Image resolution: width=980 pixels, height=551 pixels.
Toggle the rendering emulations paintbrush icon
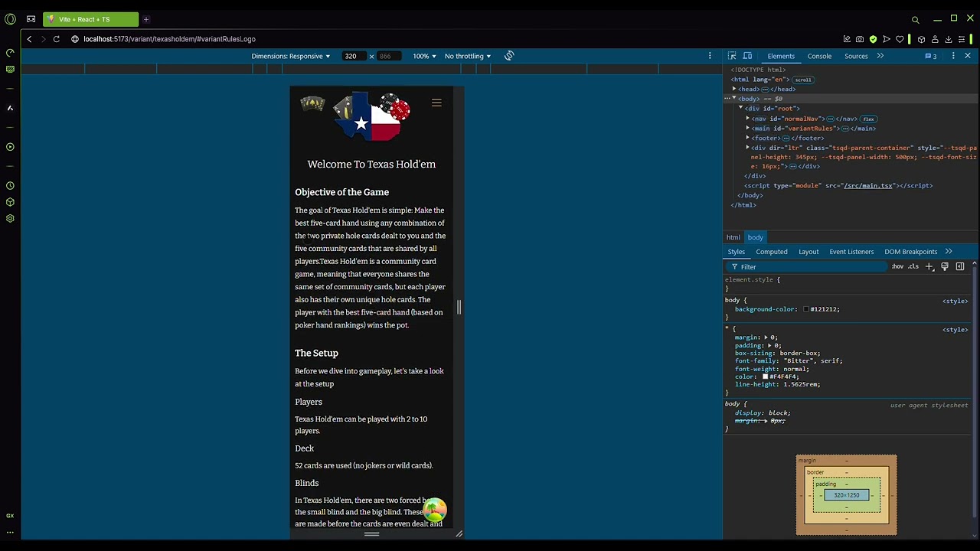pyautogui.click(x=945, y=267)
